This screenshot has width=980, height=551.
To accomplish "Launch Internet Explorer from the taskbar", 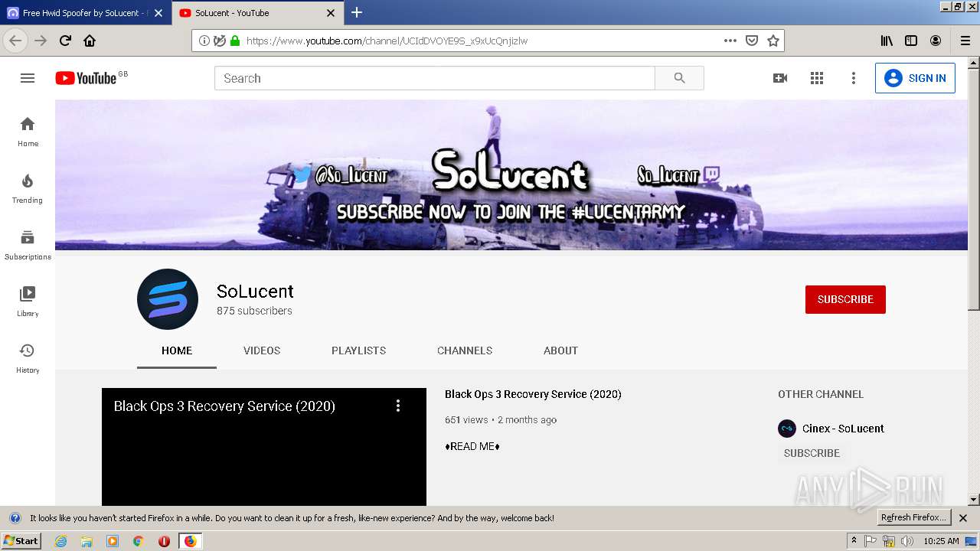I will (61, 541).
